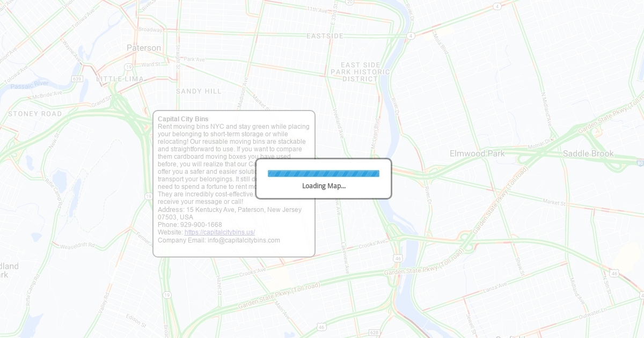The height and width of the screenshot is (338, 644).
Task: Open the capitalcitybins.us website link
Action: (x=219, y=232)
